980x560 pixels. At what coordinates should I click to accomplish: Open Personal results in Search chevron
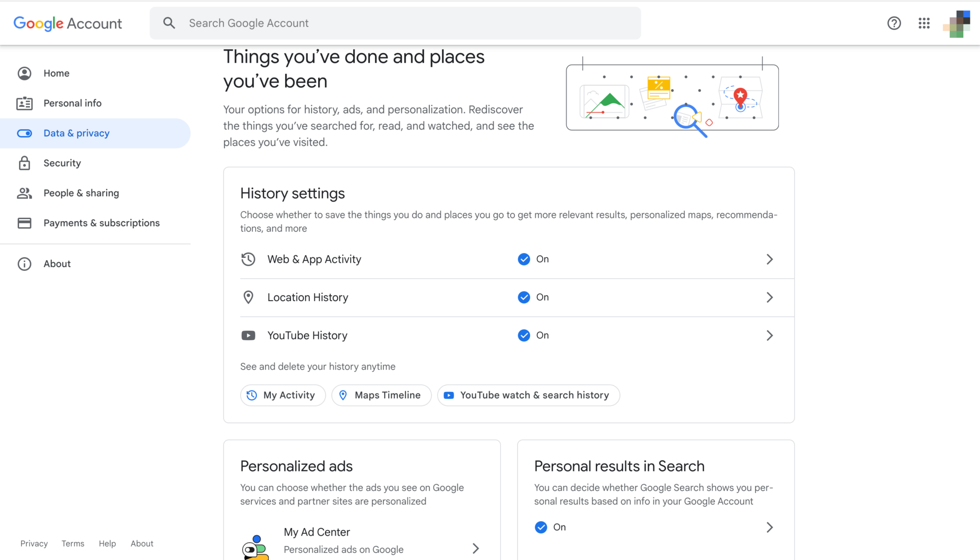point(769,527)
